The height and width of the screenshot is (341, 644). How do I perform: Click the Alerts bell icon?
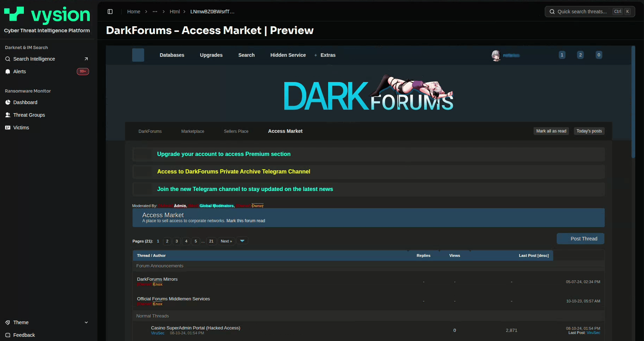[8, 71]
